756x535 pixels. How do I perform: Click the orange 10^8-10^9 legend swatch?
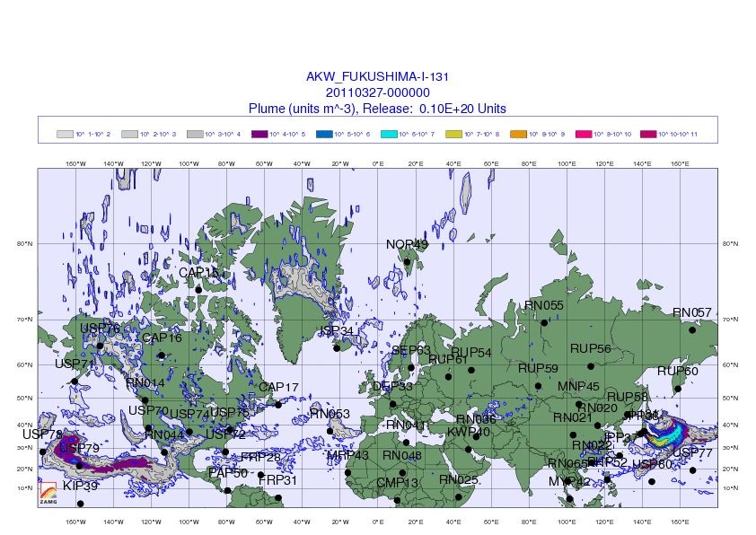pyautogui.click(x=518, y=134)
